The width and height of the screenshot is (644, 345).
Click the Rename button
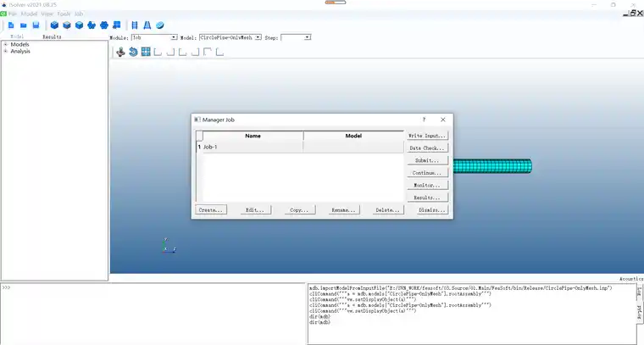[344, 210]
